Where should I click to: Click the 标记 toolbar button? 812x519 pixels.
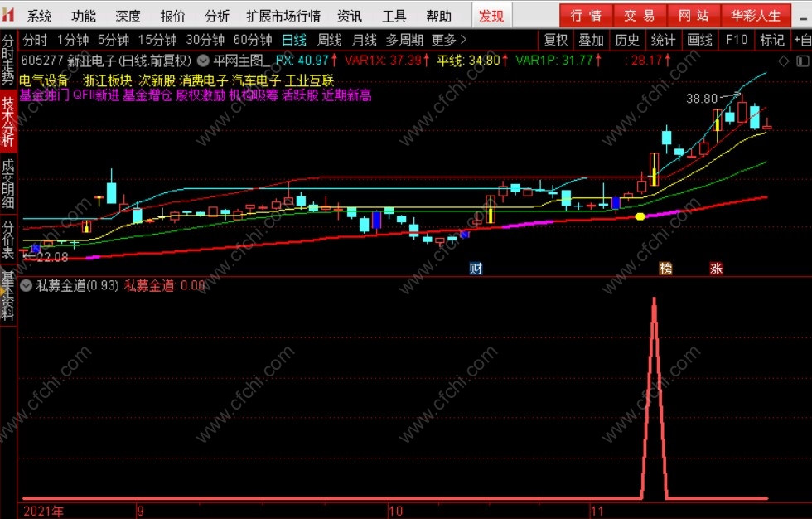tap(772, 40)
